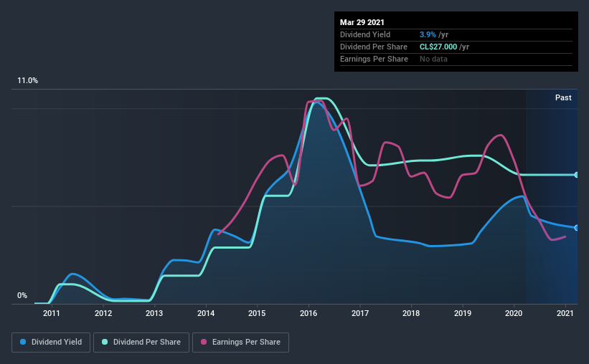Image resolution: width=589 pixels, height=364 pixels.
Task: Click the blue Dividend Yield legend dot
Action: pyautogui.click(x=23, y=342)
